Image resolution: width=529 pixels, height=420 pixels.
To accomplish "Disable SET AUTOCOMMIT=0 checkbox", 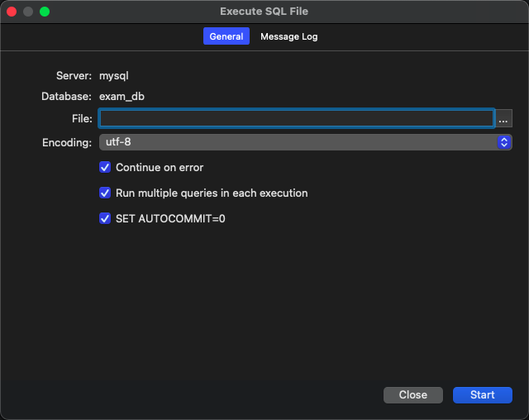I will pyautogui.click(x=105, y=218).
